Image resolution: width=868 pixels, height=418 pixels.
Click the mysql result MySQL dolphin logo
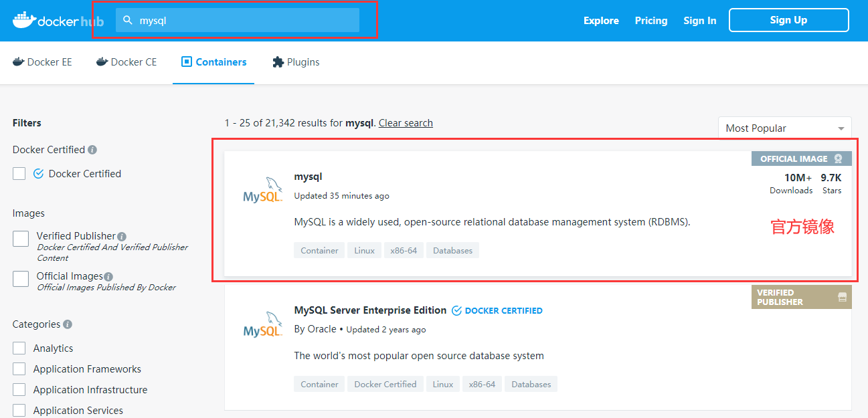pyautogui.click(x=262, y=191)
